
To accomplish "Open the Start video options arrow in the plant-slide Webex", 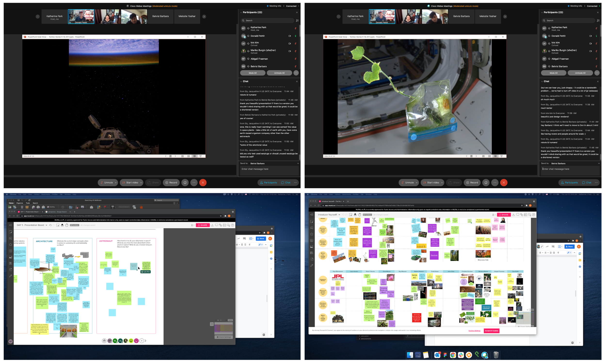I will 442,183.
